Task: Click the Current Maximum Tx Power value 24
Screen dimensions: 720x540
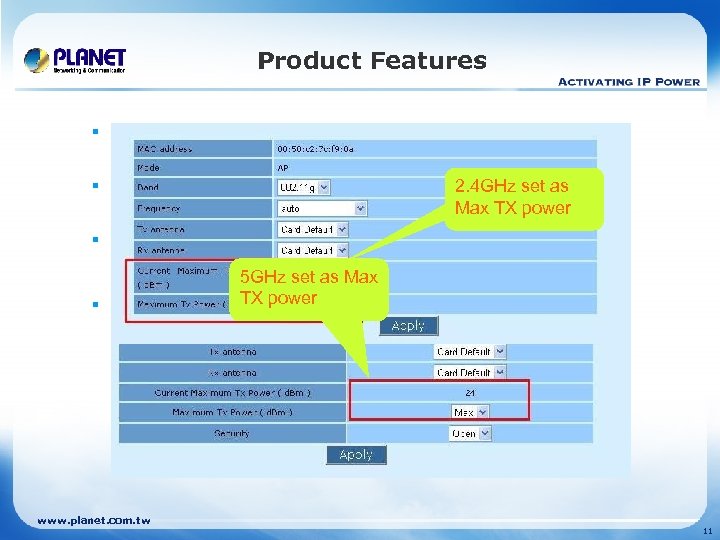Action: [470, 393]
